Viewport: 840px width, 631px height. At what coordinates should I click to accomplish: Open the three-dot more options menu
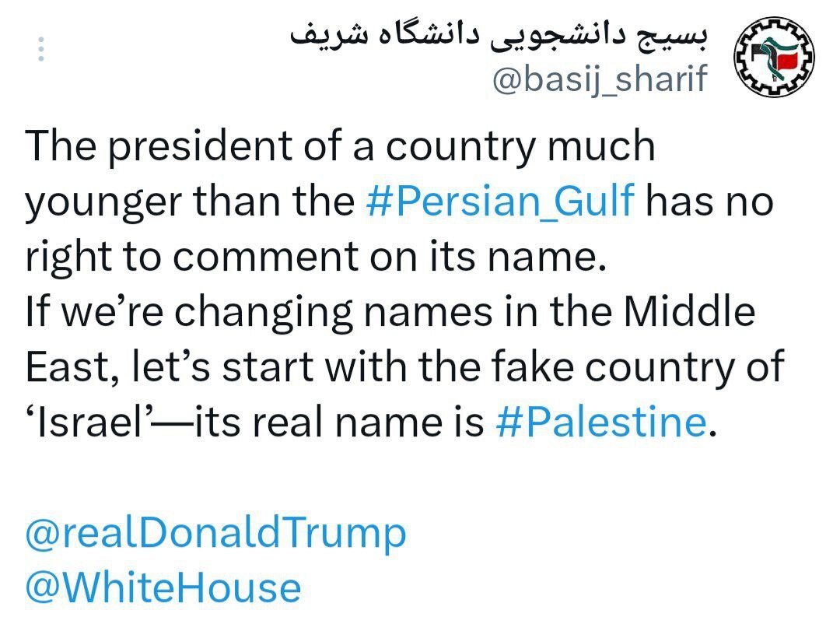point(41,49)
